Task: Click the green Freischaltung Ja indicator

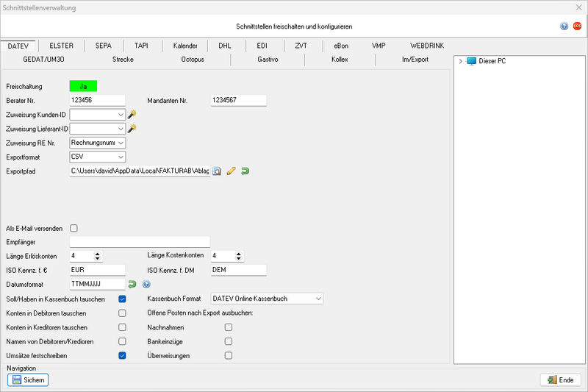Action: coord(83,87)
